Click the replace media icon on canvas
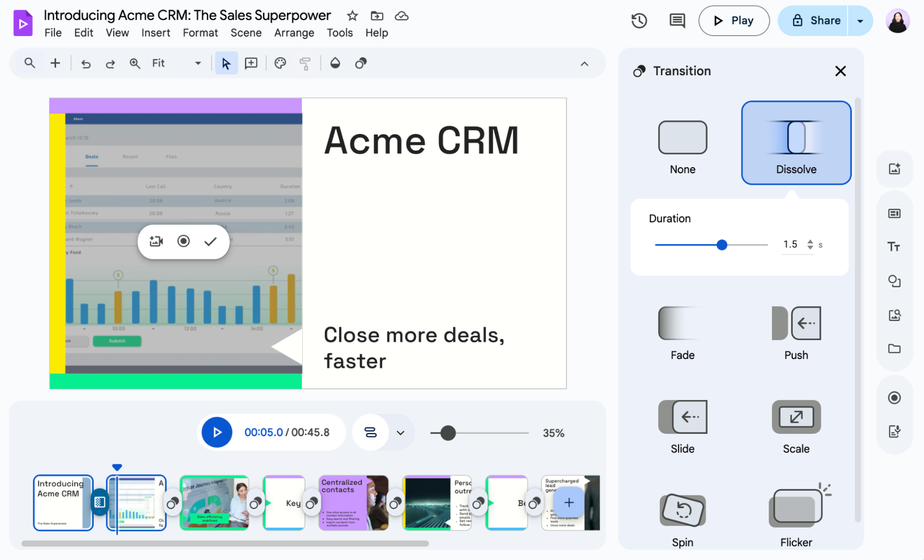Image resolution: width=924 pixels, height=560 pixels. (156, 241)
